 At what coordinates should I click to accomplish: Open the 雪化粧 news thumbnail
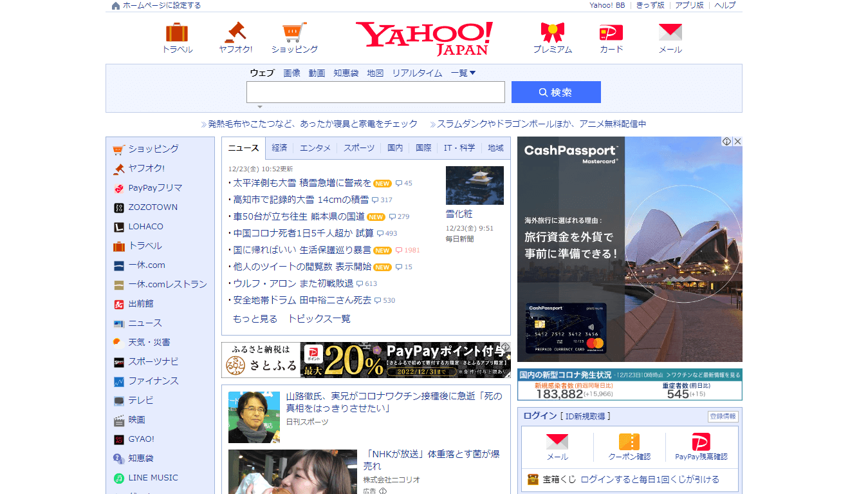coord(475,185)
